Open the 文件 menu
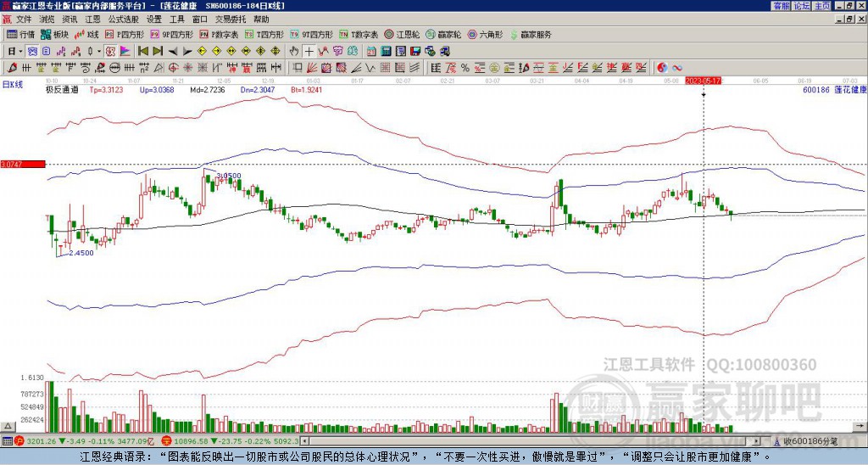This screenshot has width=868, height=465. pyautogui.click(x=25, y=20)
